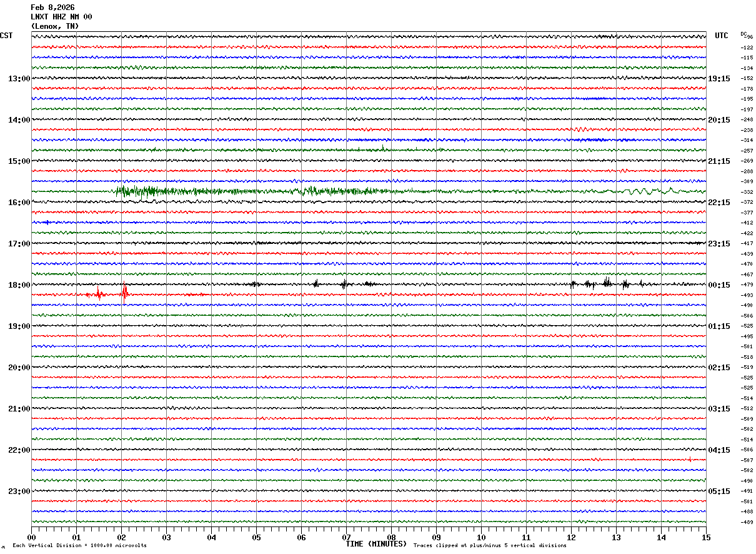Click the 05:15 UTC time label
This screenshot has width=756, height=554.
tap(719, 491)
